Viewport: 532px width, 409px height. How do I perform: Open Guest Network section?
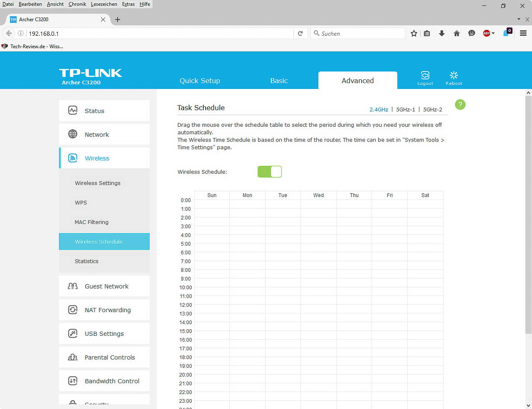(x=106, y=286)
